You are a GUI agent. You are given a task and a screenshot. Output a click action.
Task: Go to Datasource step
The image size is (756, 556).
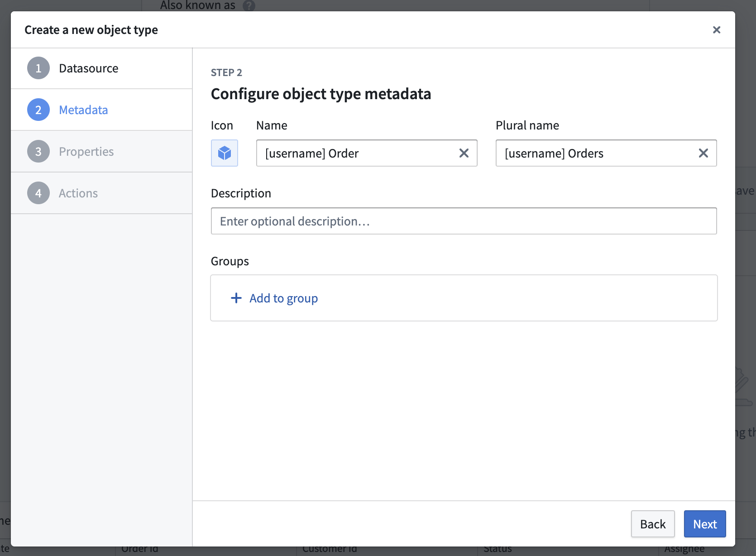point(89,68)
